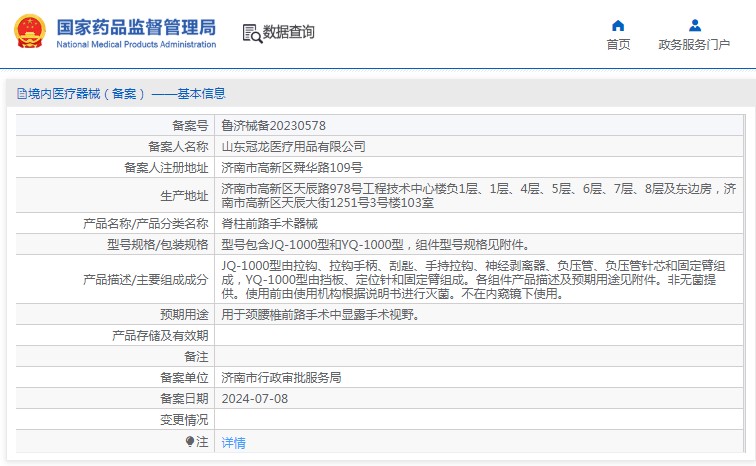Click 国家药品监督管理局 site title
This screenshot has height=466, width=756.
(136, 27)
